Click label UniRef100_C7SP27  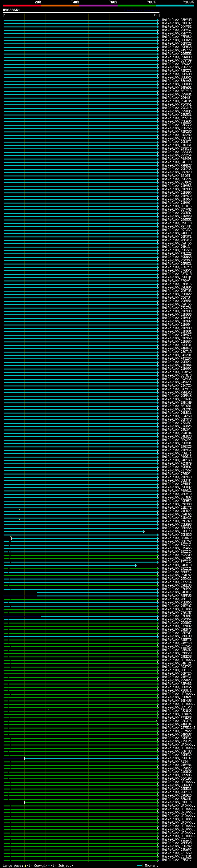[x=176, y=769]
